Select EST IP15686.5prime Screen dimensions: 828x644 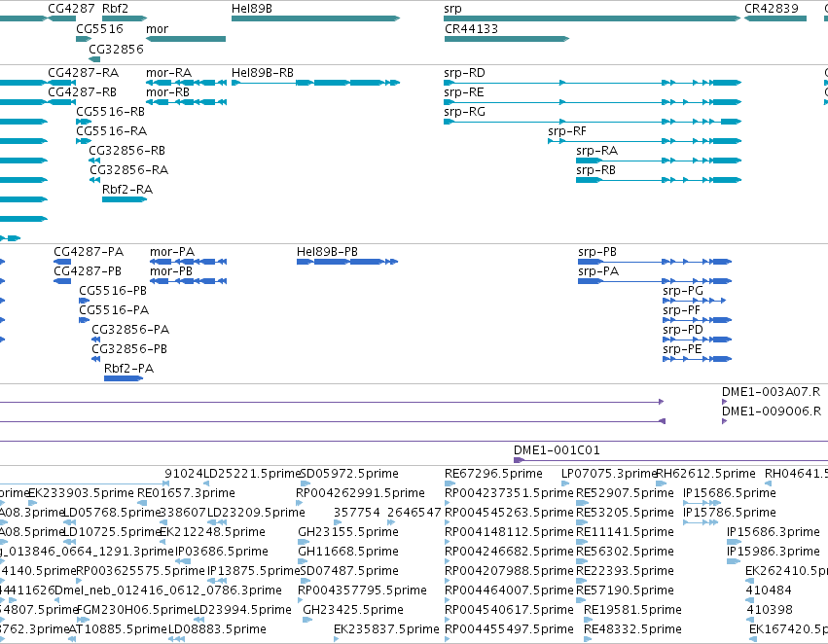pyautogui.click(x=730, y=493)
